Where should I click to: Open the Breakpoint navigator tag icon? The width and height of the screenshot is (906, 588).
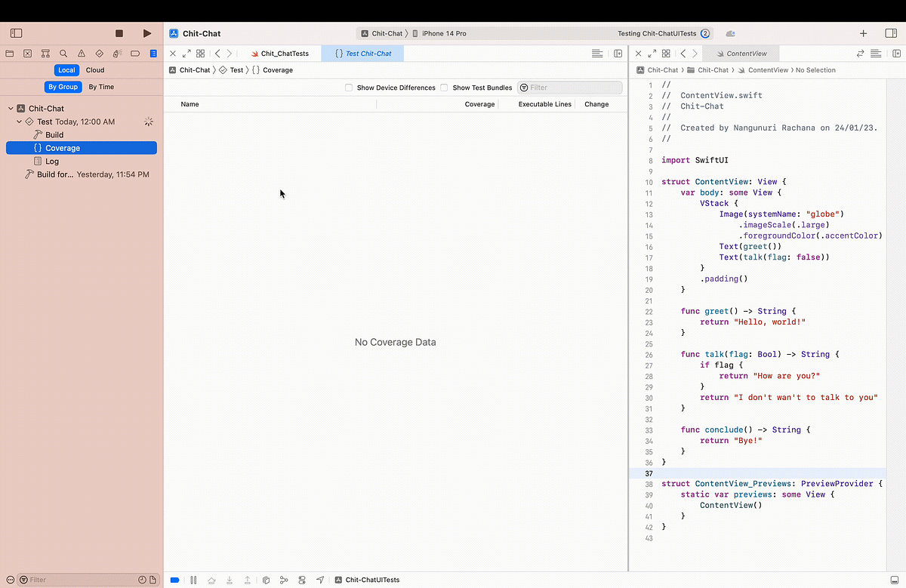[135, 53]
